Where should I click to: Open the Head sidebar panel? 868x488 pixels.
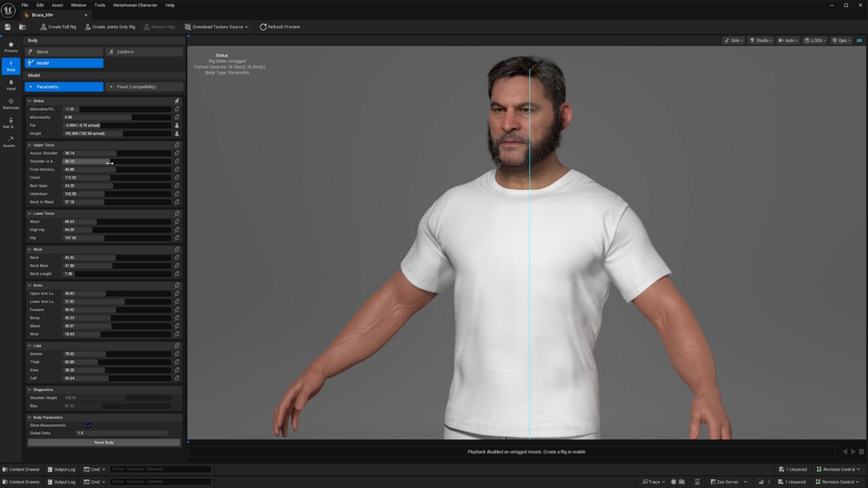[x=11, y=85]
